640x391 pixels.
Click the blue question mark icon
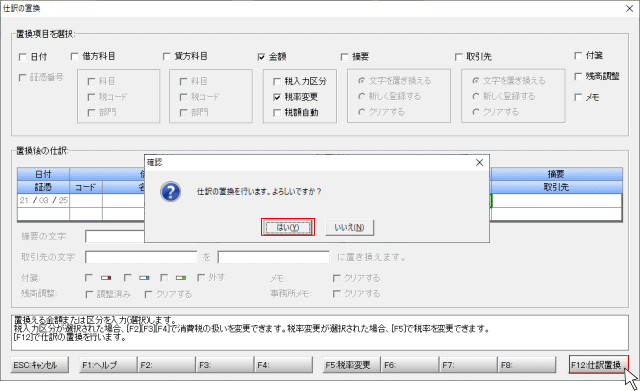[171, 191]
